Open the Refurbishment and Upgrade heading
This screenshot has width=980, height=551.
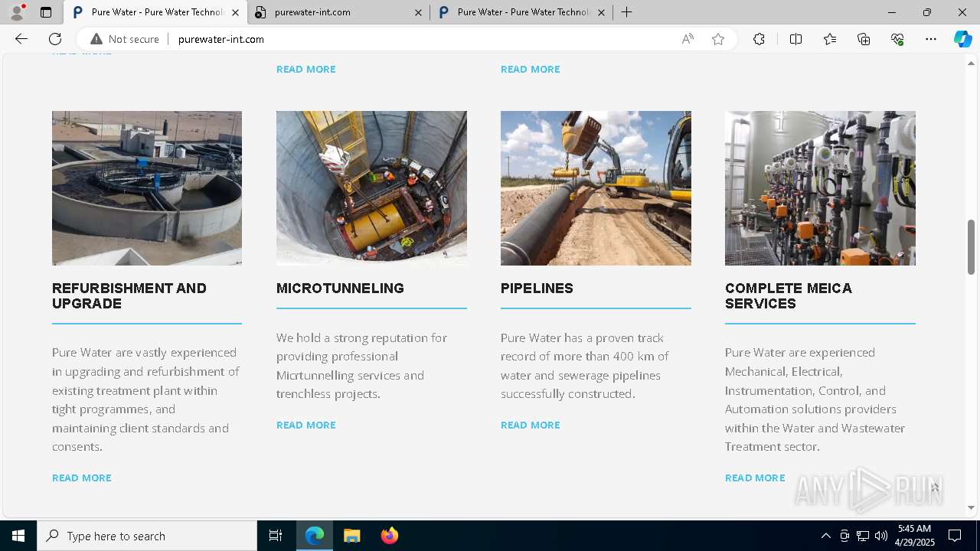129,296
